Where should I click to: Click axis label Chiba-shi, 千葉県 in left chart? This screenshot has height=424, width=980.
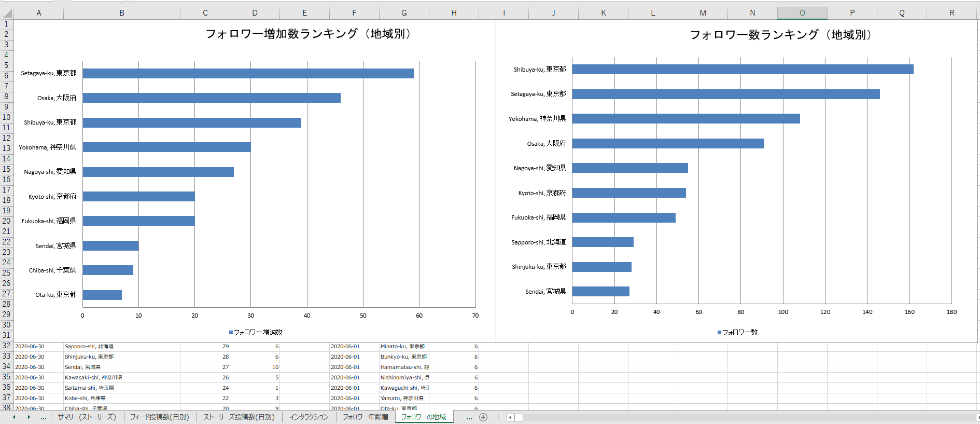[x=52, y=270]
